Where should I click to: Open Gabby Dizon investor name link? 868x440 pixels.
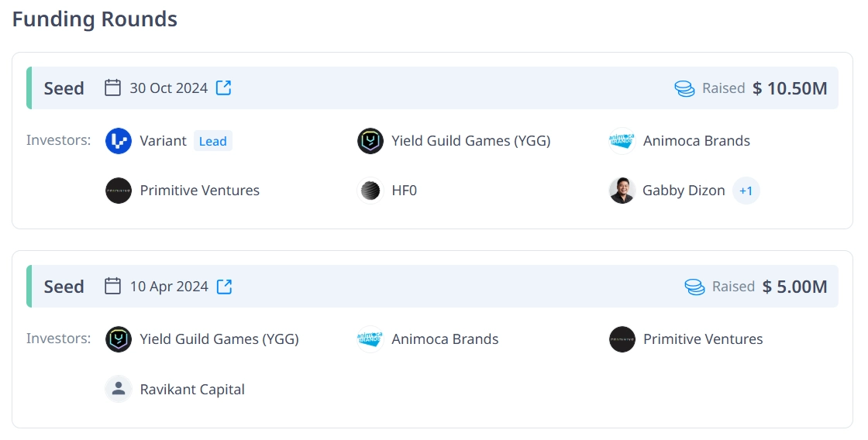pyautogui.click(x=684, y=191)
